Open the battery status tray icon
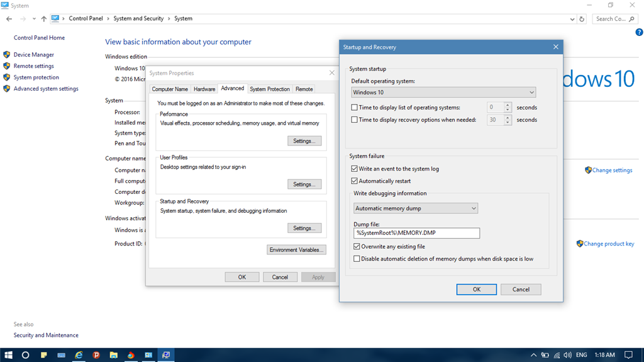Image resolution: width=644 pixels, height=362 pixels. click(x=545, y=355)
